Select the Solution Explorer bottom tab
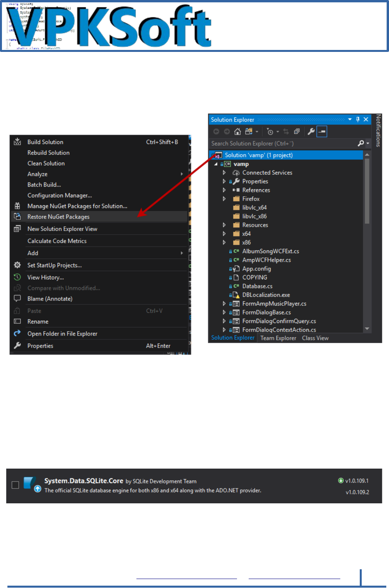This screenshot has width=389, height=588. 233,338
